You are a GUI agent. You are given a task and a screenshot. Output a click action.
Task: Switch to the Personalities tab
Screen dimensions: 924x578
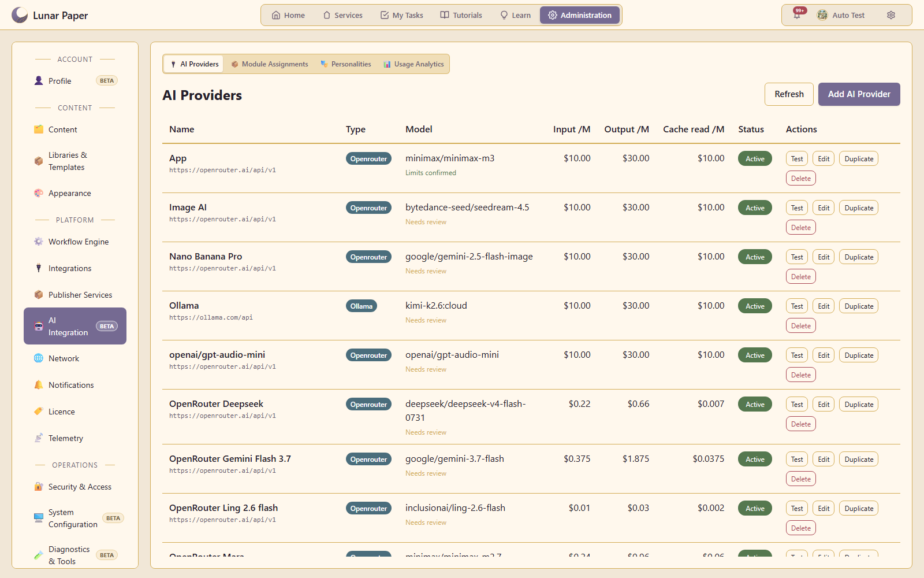pyautogui.click(x=345, y=64)
